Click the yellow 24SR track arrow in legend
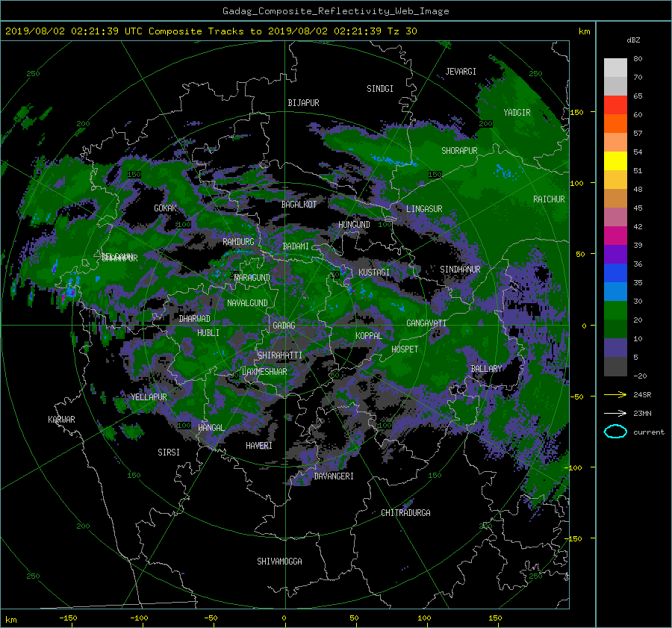This screenshot has height=628, width=672. click(615, 394)
